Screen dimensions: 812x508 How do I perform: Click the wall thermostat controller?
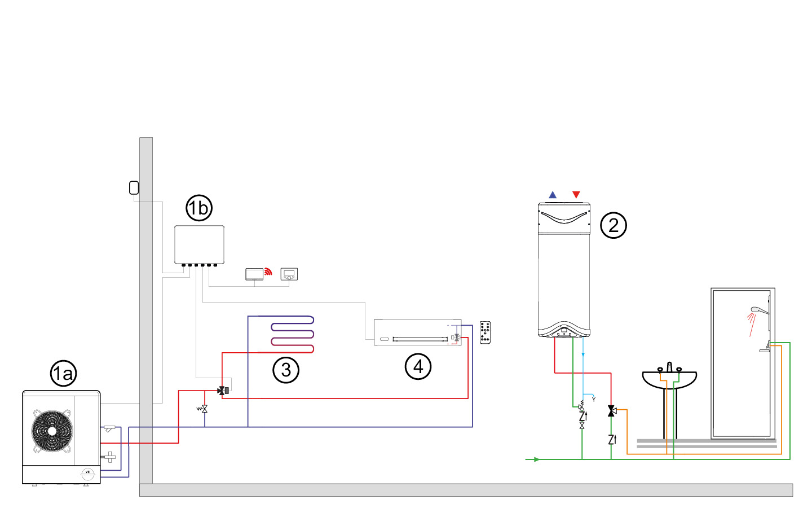tap(289, 274)
